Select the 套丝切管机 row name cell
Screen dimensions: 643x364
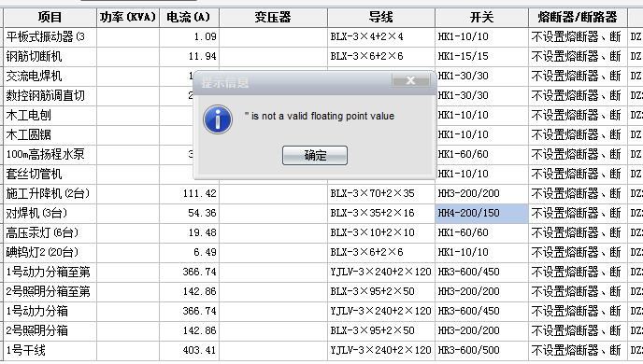coord(50,175)
